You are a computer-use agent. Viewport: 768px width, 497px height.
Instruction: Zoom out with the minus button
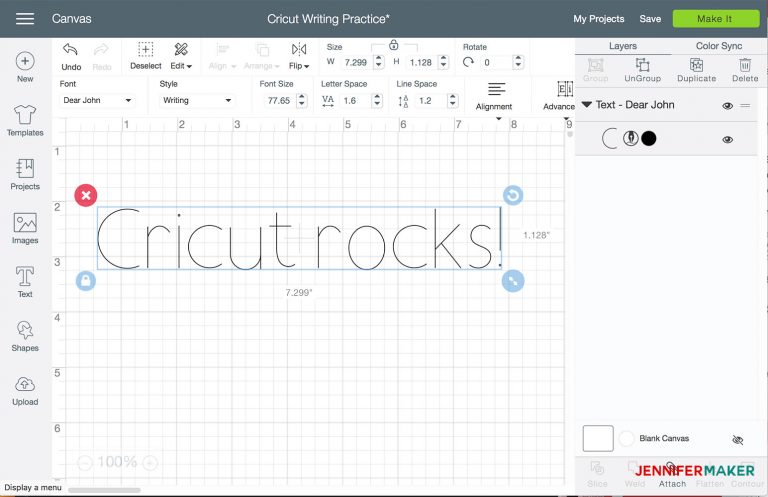[x=85, y=462]
